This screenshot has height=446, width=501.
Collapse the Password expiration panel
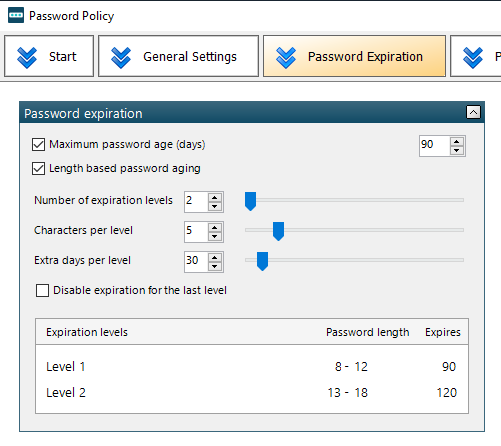473,112
